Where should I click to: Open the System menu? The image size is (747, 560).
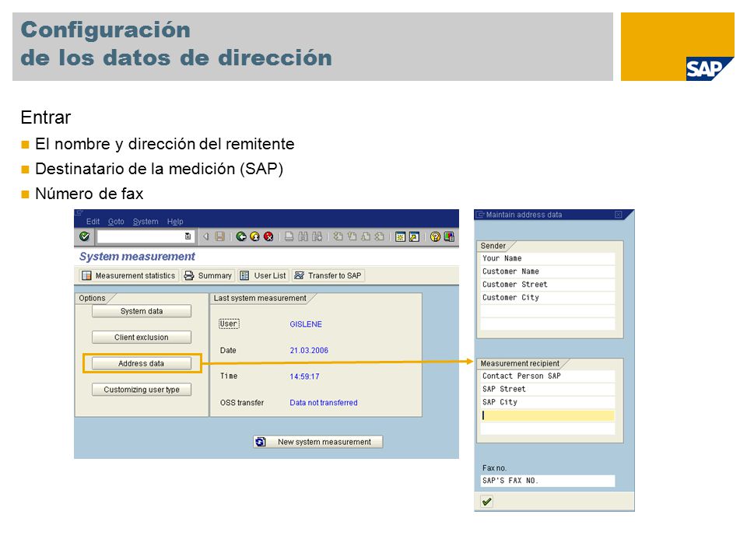146,222
